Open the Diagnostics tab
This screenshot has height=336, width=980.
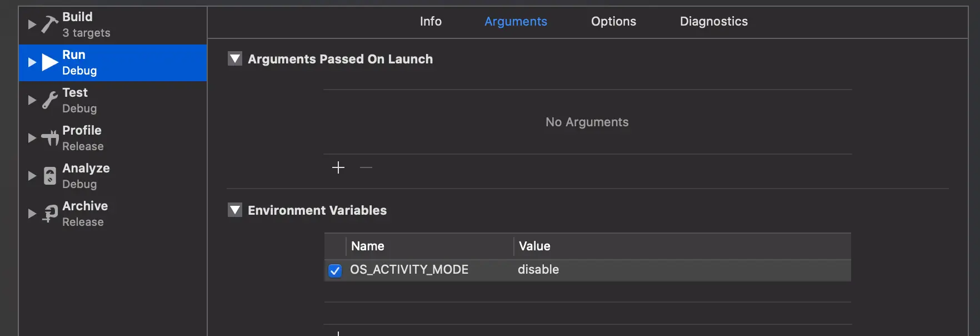pyautogui.click(x=713, y=21)
